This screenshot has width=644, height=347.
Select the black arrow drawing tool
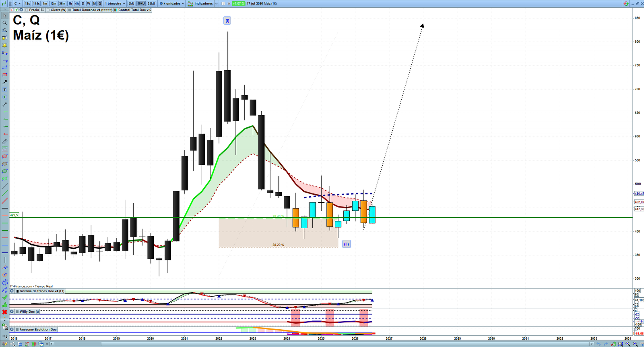(5, 82)
